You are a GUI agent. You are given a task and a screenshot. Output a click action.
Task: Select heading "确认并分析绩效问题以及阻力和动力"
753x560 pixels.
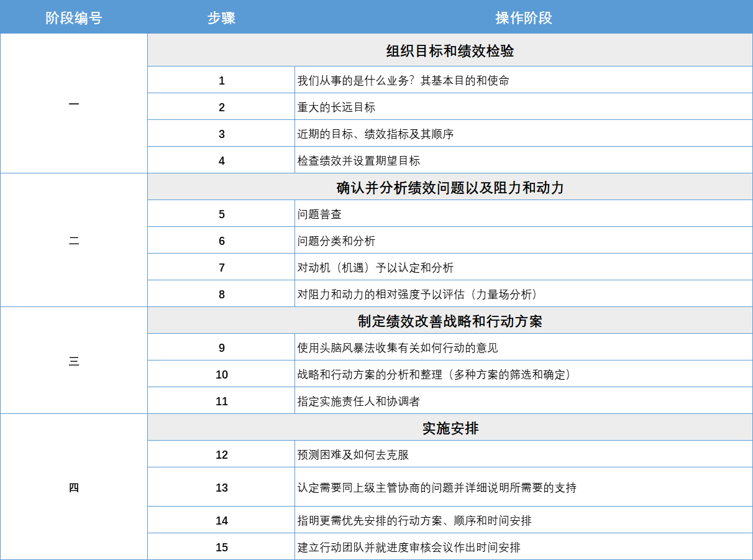tap(450, 187)
